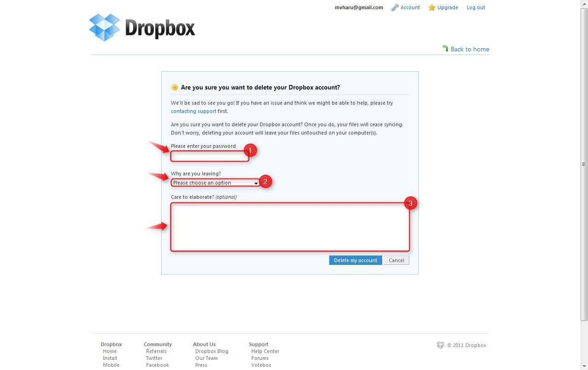Image resolution: width=588 pixels, height=370 pixels.
Task: Click the sad face icon in heading
Action: (175, 87)
